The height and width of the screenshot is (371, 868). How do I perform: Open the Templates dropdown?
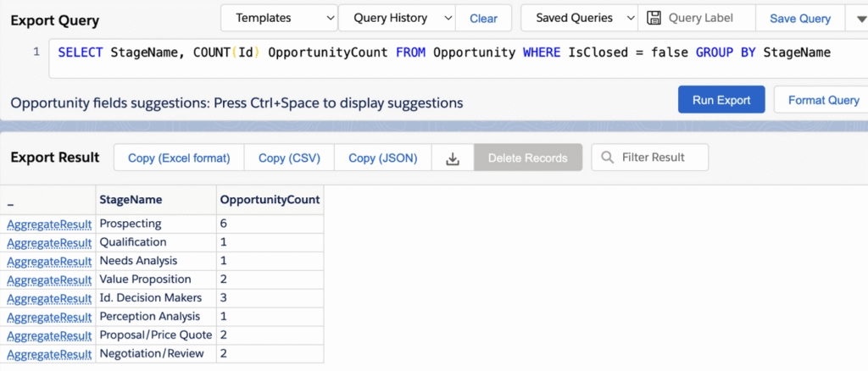click(x=279, y=19)
